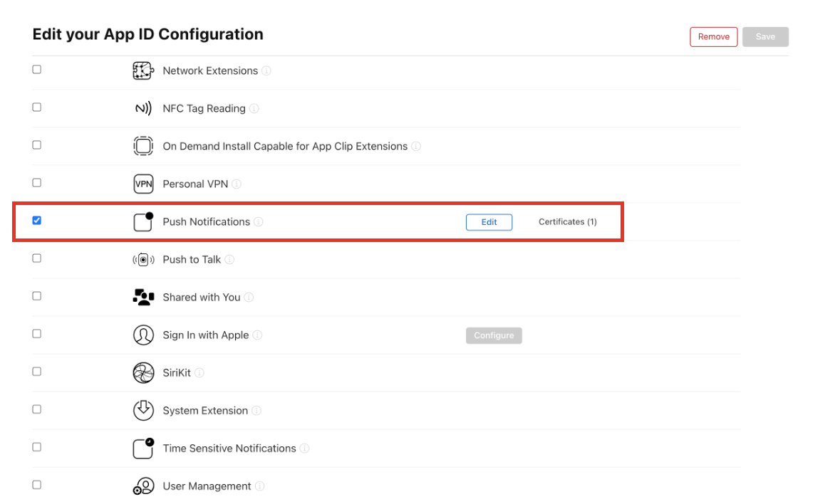Open the Certificates (1) label

(567, 222)
